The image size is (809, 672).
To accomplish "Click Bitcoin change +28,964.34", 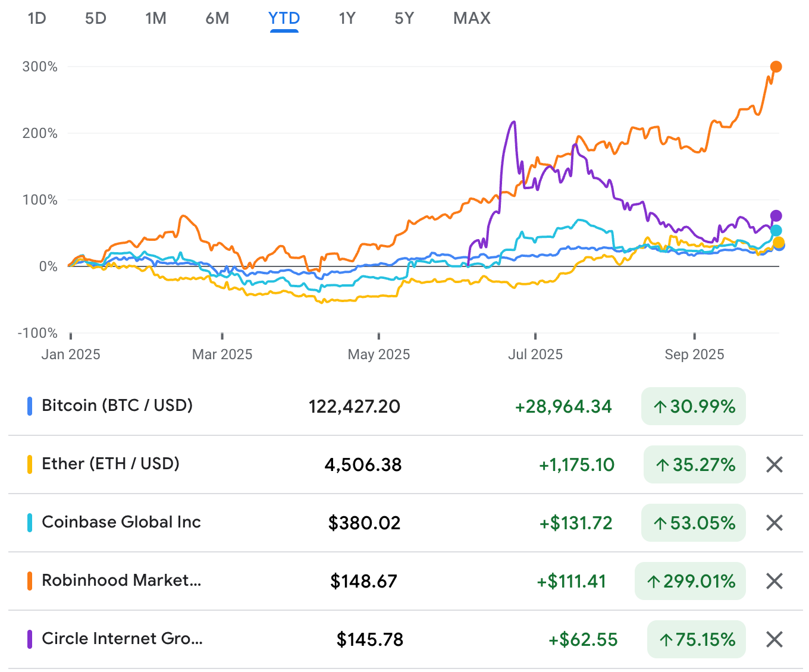I will coord(563,406).
